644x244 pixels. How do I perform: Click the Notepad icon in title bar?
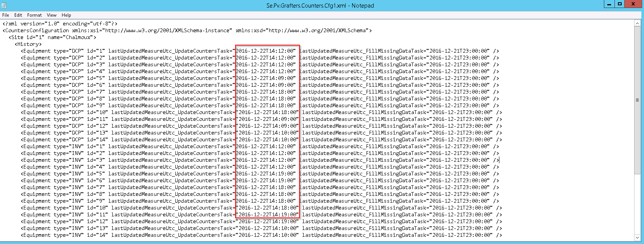4,5
